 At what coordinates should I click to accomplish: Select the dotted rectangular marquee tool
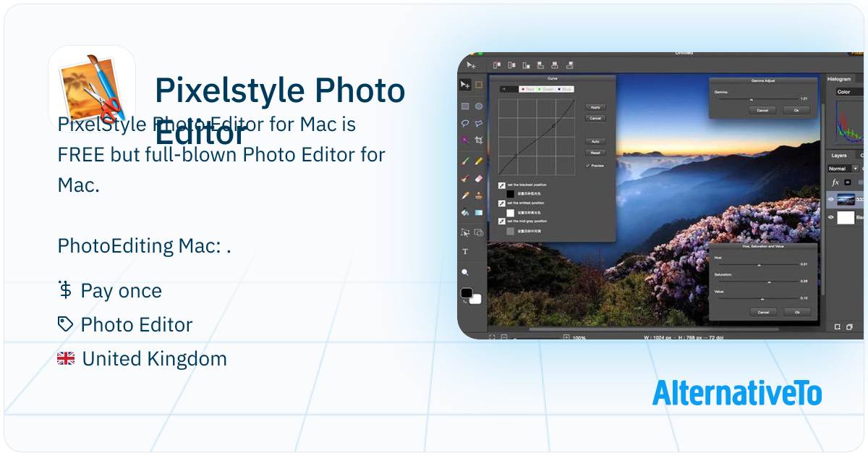click(x=479, y=85)
